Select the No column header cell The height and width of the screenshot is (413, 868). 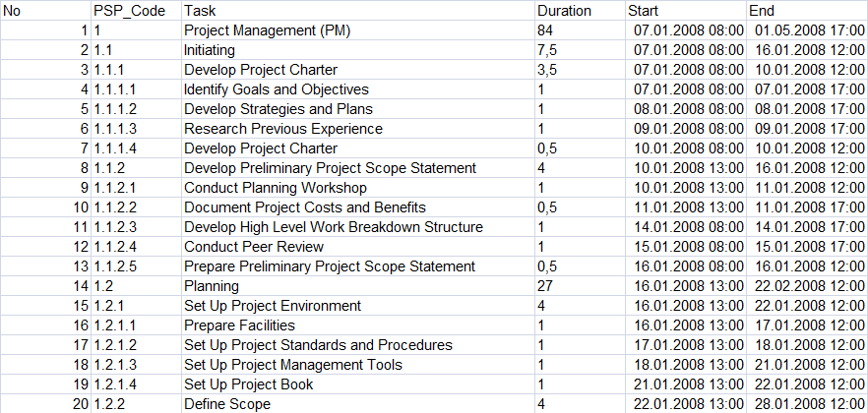coord(45,11)
